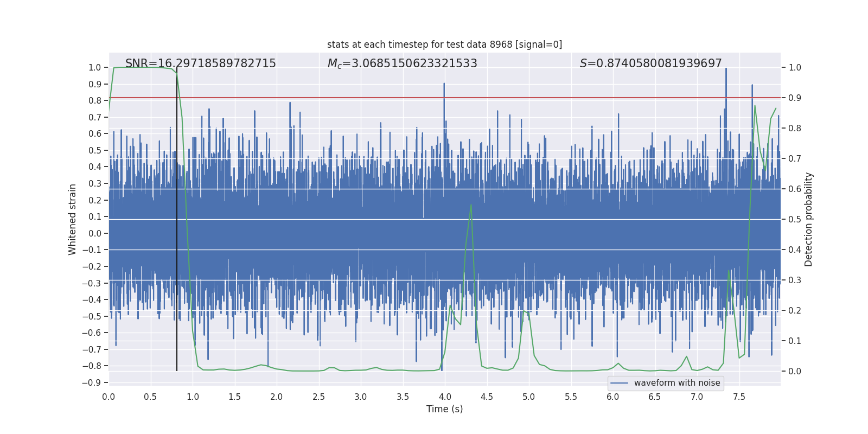Click the chirp mass Mc=3.0685 annotation

pyautogui.click(x=402, y=63)
